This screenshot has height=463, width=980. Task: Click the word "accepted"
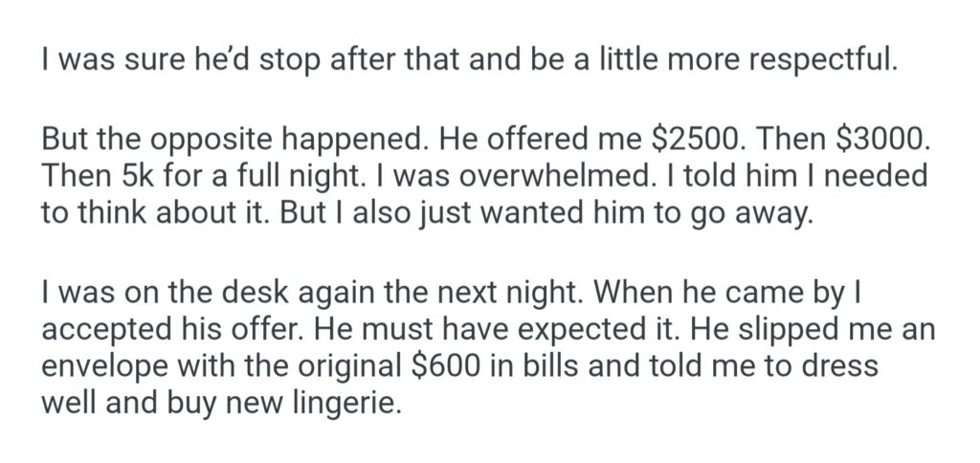point(100,329)
